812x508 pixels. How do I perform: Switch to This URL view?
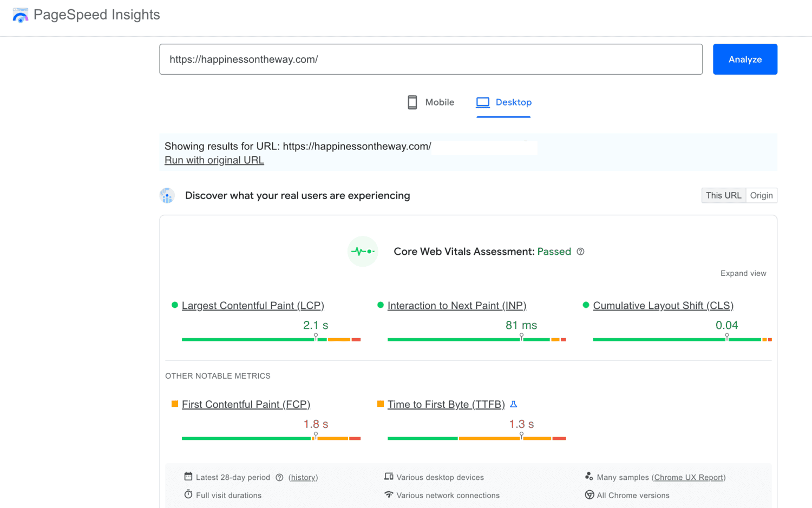point(724,195)
